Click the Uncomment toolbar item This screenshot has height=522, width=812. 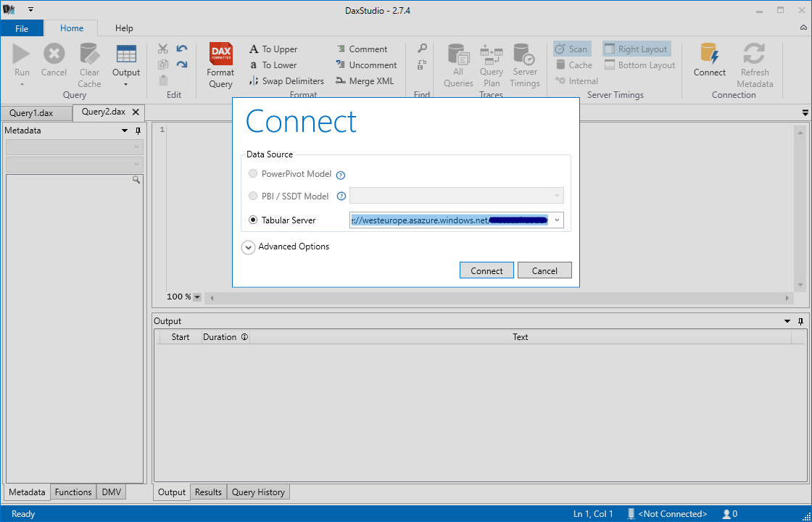[366, 65]
